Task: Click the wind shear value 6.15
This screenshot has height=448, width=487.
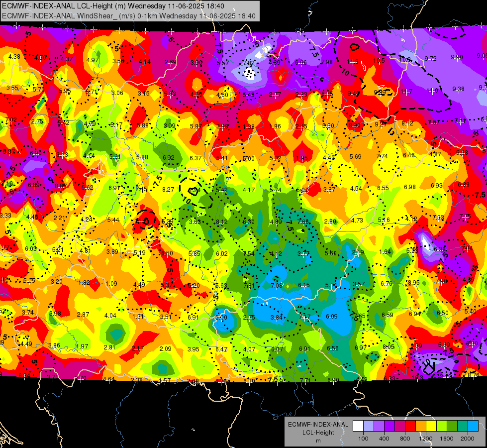Action: [x=304, y=285]
